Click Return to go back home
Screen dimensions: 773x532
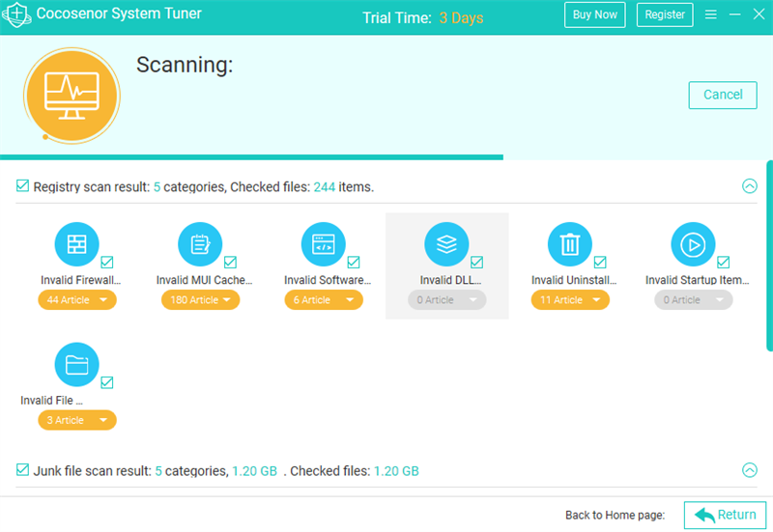[x=726, y=516]
